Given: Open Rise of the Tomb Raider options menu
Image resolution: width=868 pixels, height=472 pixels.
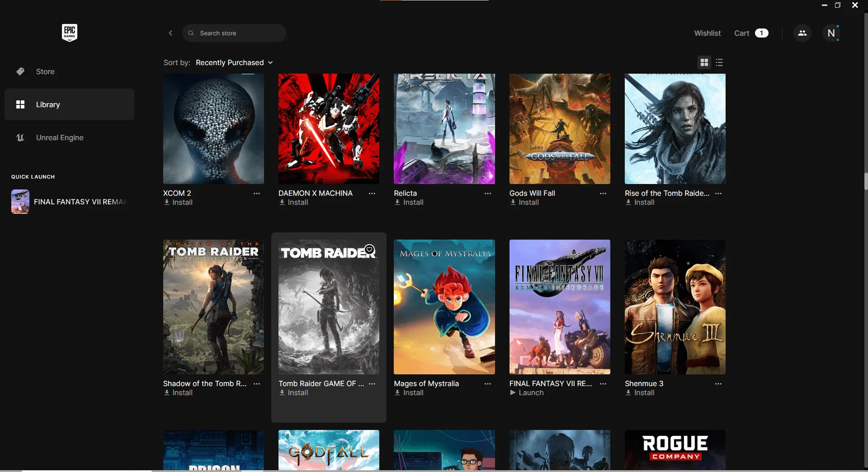Looking at the screenshot, I should pyautogui.click(x=718, y=194).
